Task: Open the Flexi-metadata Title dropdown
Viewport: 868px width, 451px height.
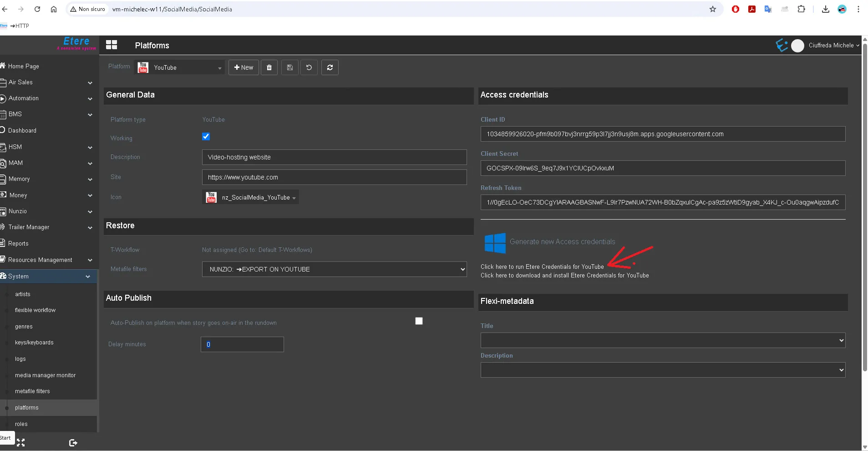Action: [x=663, y=340]
